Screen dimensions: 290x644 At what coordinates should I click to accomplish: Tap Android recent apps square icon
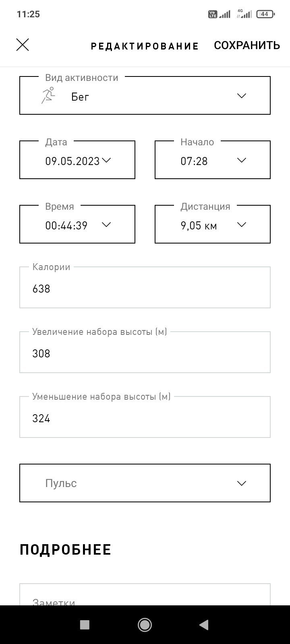click(85, 625)
